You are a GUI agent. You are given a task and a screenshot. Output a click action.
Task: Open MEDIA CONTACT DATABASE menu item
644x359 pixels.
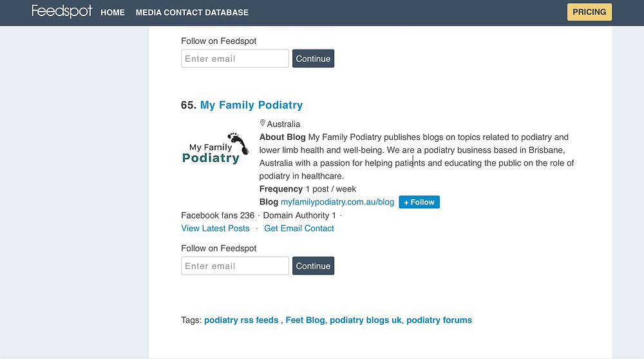tap(192, 12)
